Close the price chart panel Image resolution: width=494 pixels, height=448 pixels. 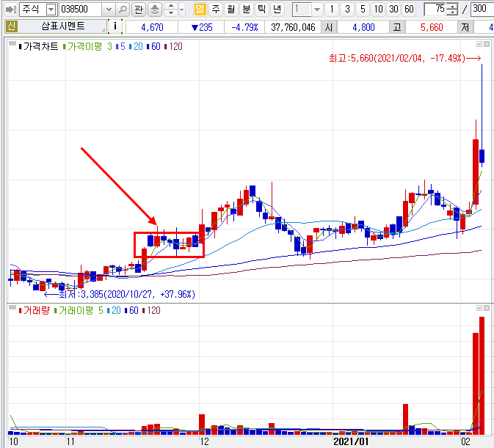487,44
